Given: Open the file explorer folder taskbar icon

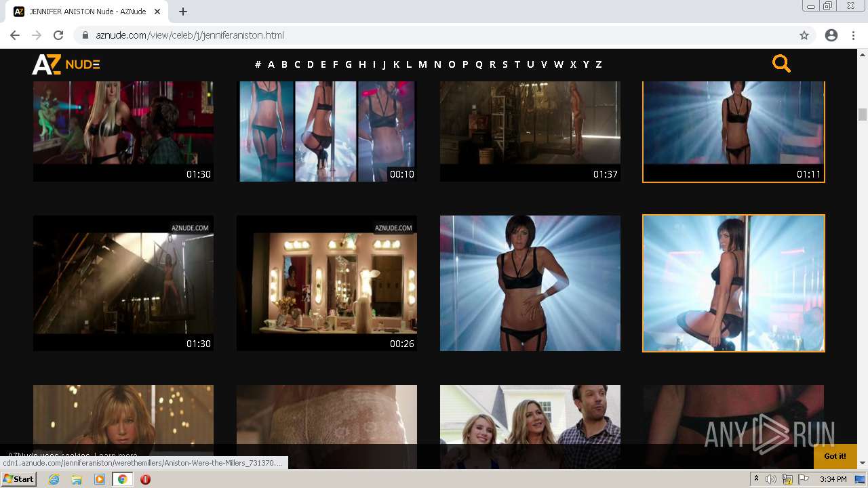Looking at the screenshot, I should tap(77, 479).
